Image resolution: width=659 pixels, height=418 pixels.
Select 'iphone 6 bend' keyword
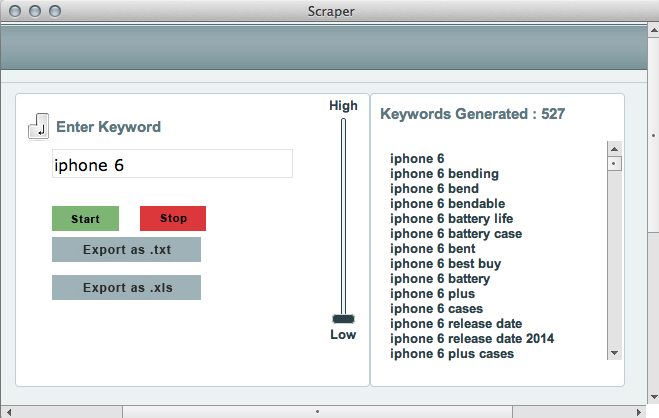[x=434, y=189]
